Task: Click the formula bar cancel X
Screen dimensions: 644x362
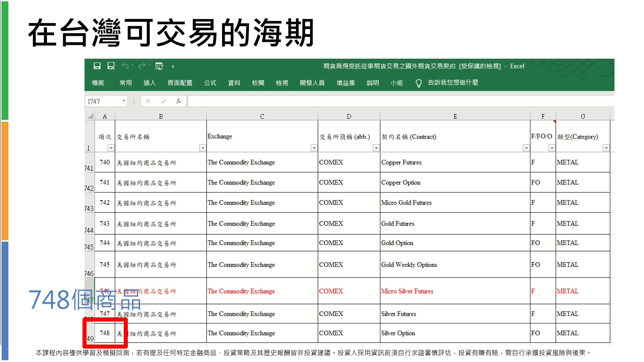Action: tap(148, 101)
